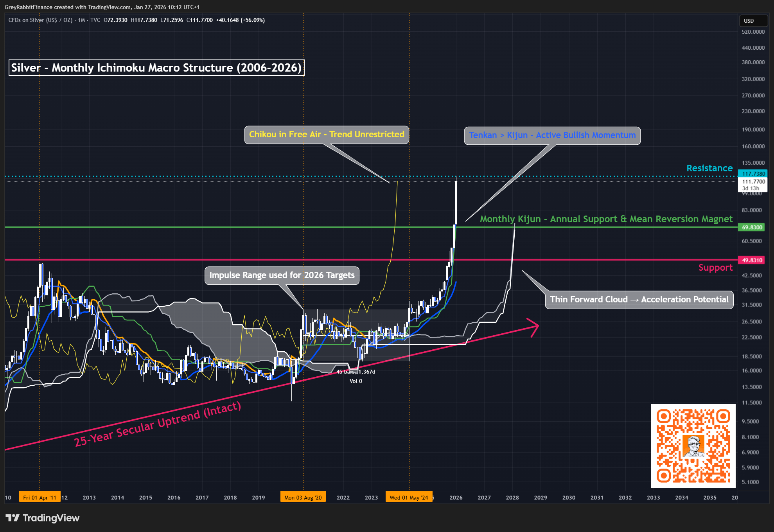Click the chart title text box
The width and height of the screenshot is (774, 532).
[156, 68]
